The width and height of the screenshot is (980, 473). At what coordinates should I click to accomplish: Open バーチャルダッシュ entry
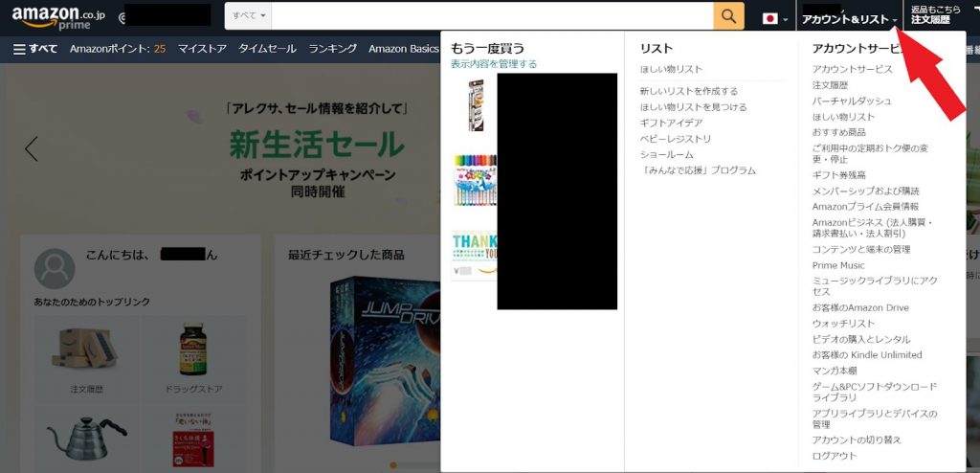click(x=852, y=101)
